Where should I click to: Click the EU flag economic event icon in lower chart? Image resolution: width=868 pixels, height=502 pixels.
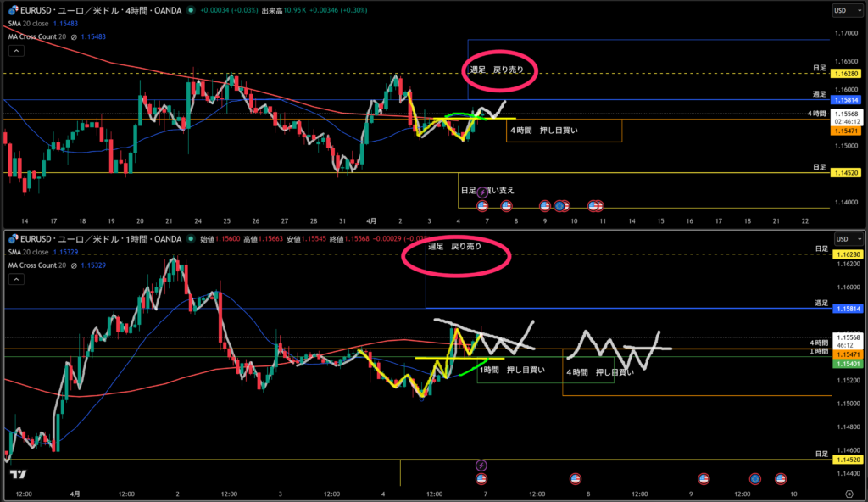click(x=754, y=478)
